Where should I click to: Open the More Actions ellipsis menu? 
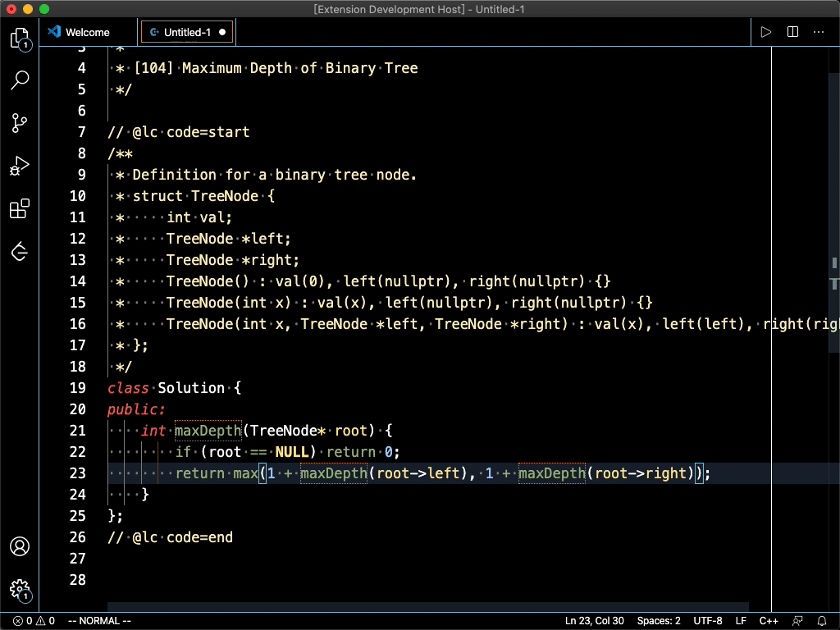pos(819,32)
